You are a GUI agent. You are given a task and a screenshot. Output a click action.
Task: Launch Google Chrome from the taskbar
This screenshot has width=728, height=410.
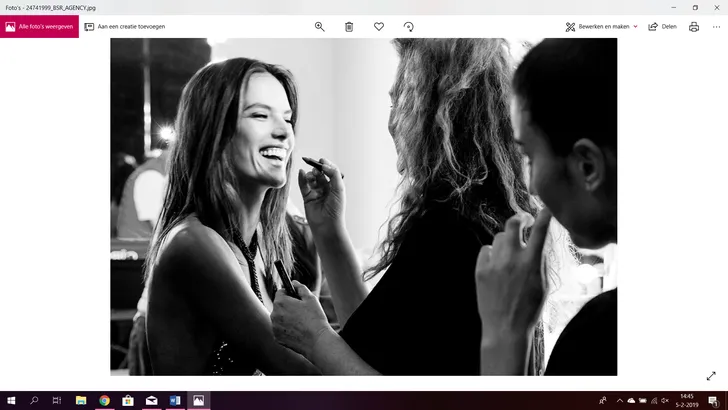click(104, 400)
